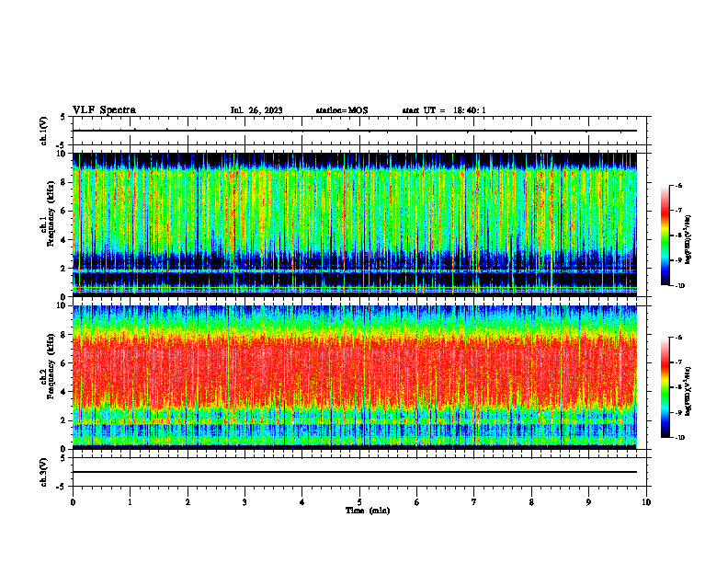This screenshot has height=563, width=728.
Task: Click time axis tick label "10" at right end
Action: pyautogui.click(x=646, y=502)
